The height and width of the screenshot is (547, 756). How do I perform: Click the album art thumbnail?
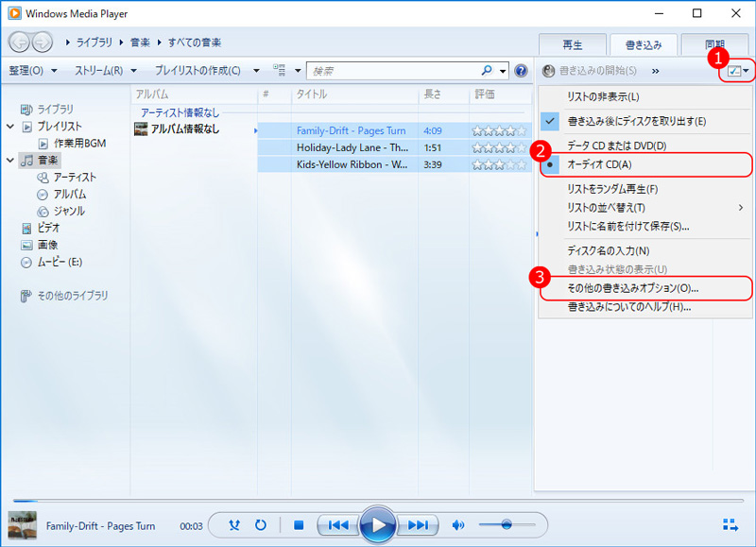click(x=22, y=525)
